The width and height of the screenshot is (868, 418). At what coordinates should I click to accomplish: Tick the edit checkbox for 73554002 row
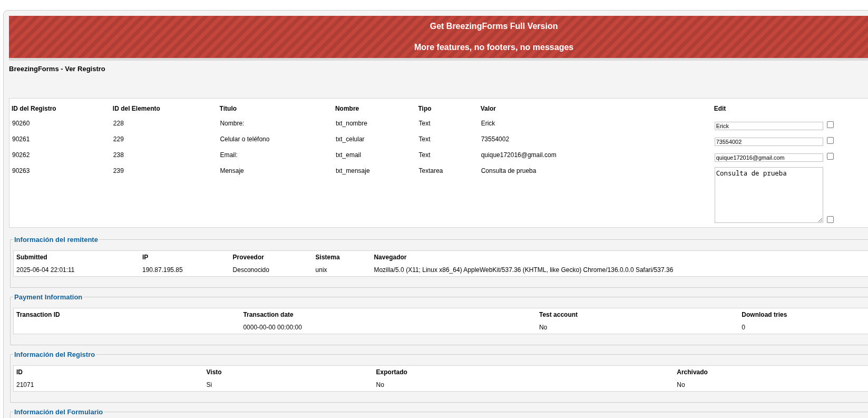point(830,141)
